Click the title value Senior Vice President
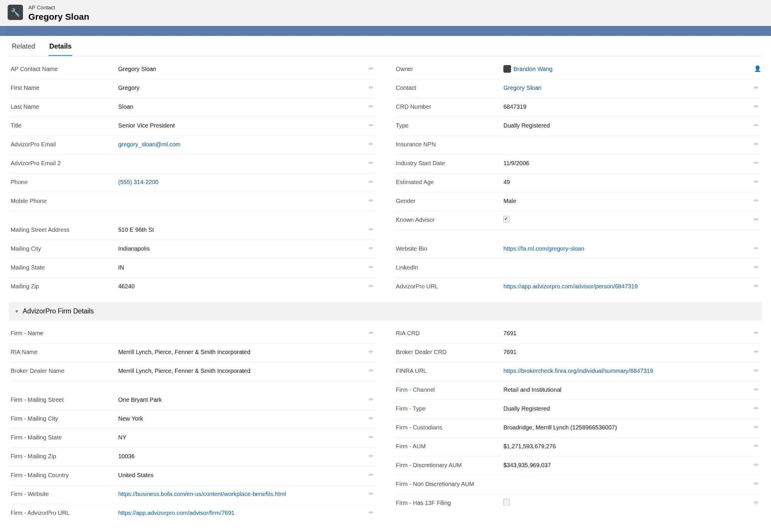771x532 pixels. point(146,125)
